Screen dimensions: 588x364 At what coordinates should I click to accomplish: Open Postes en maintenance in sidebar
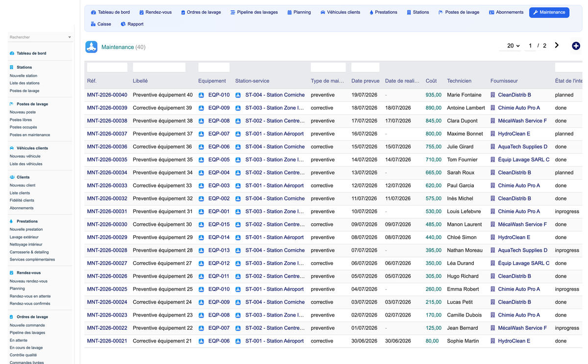pyautogui.click(x=30, y=135)
